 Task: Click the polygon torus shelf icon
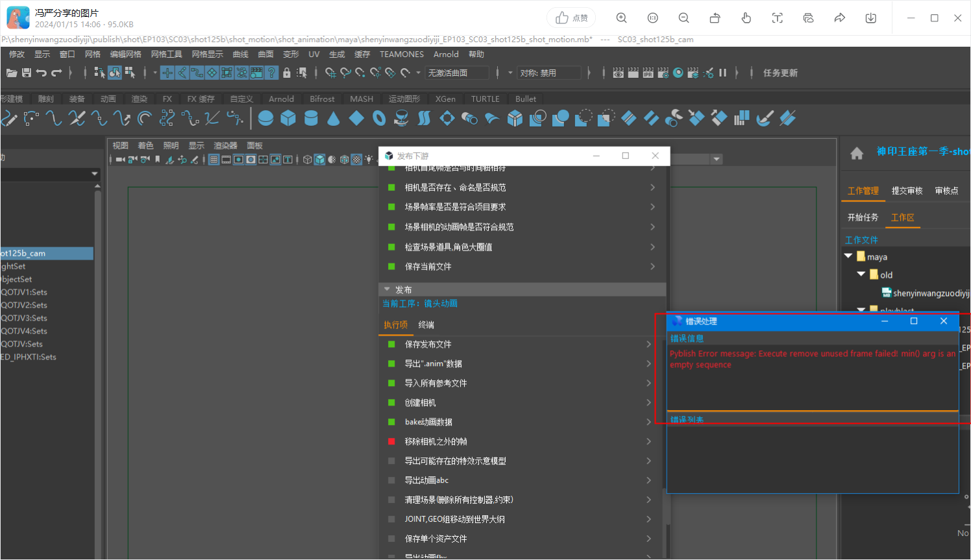click(379, 118)
